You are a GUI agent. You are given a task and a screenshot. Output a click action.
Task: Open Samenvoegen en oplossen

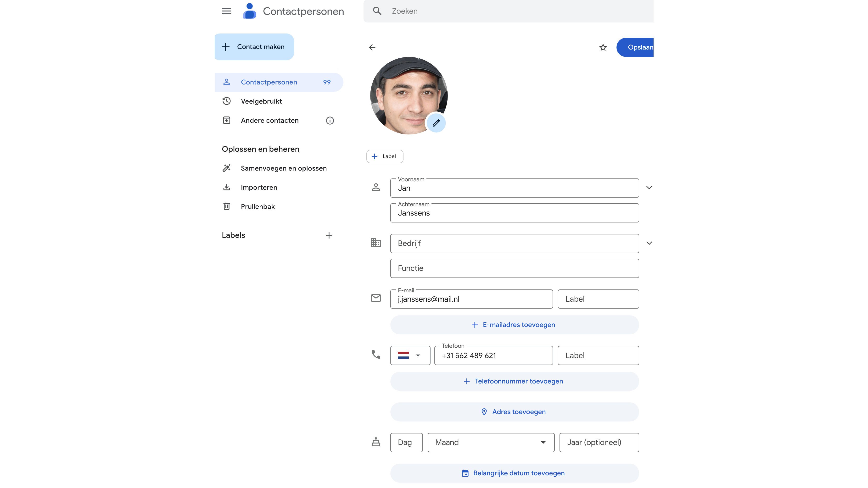click(283, 168)
